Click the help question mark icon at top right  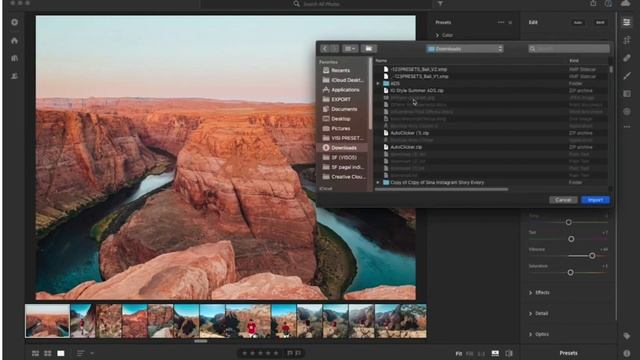tap(609, 3)
